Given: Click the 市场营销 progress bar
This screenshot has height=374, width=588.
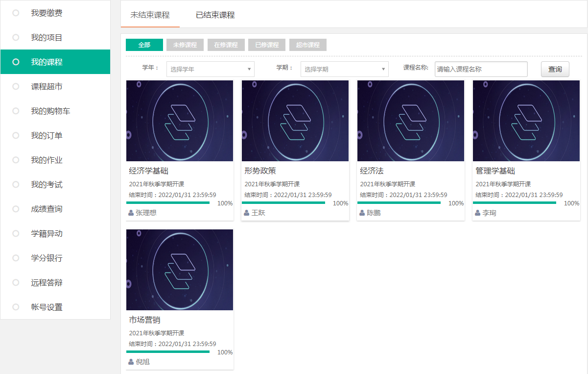Looking at the screenshot, I should pos(168,351).
